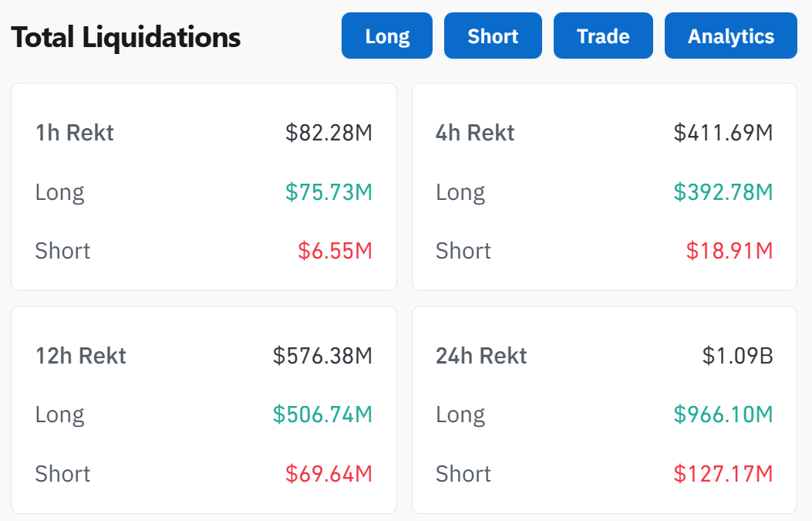Click the 4h short value $18.91M
The image size is (812, 521).
(x=729, y=251)
